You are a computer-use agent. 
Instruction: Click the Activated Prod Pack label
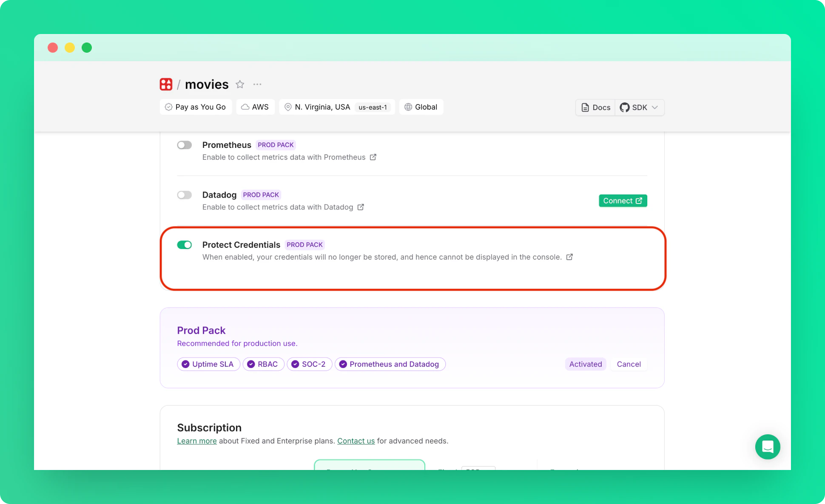pyautogui.click(x=585, y=364)
